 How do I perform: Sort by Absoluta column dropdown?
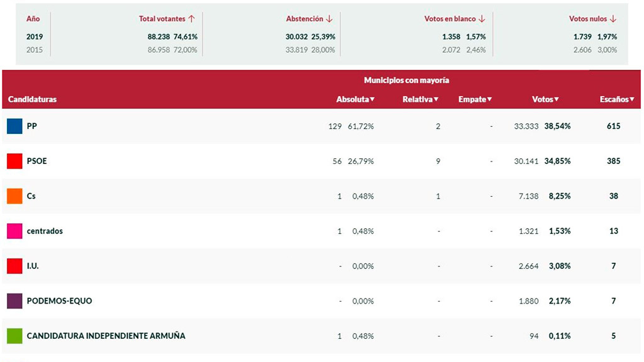355,99
